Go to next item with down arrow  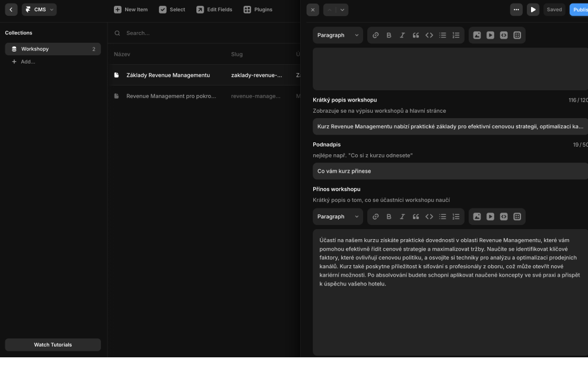(342, 9)
